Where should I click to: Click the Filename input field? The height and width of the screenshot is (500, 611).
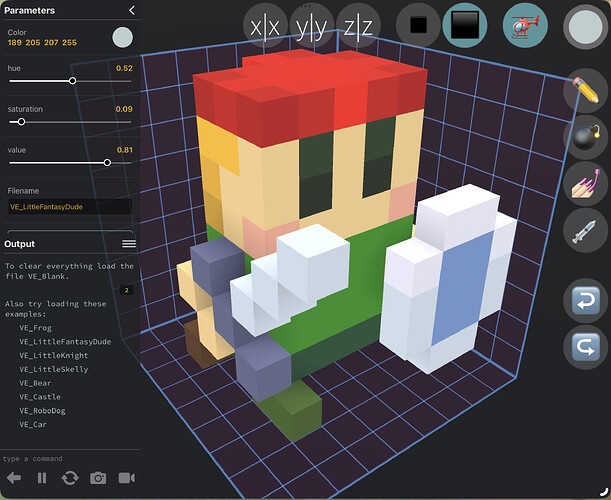click(x=70, y=207)
